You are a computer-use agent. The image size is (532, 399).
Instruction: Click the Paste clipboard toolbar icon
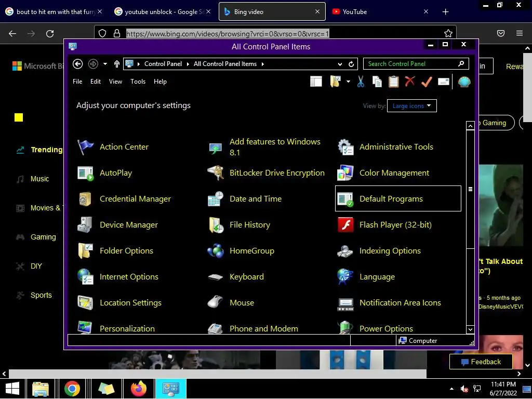[x=394, y=82]
